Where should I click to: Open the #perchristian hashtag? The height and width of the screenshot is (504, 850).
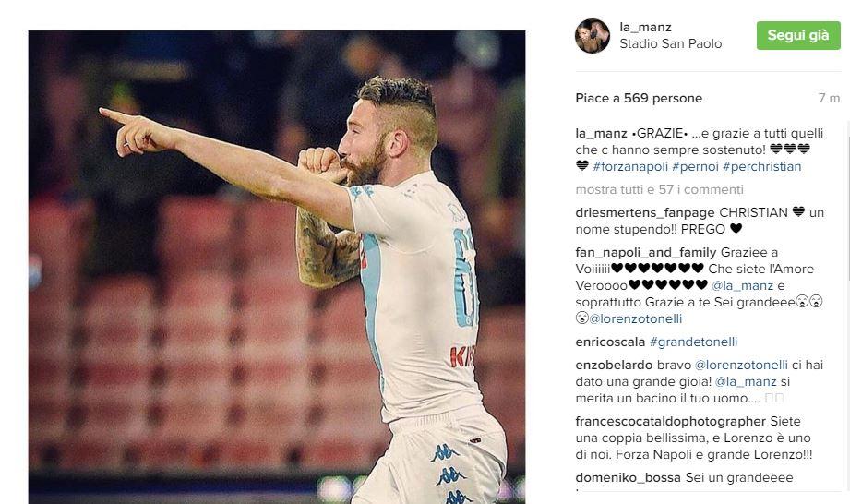tap(761, 167)
